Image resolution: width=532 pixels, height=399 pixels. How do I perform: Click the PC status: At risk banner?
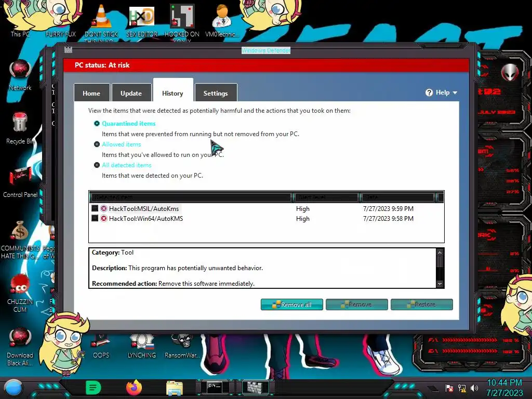click(267, 65)
